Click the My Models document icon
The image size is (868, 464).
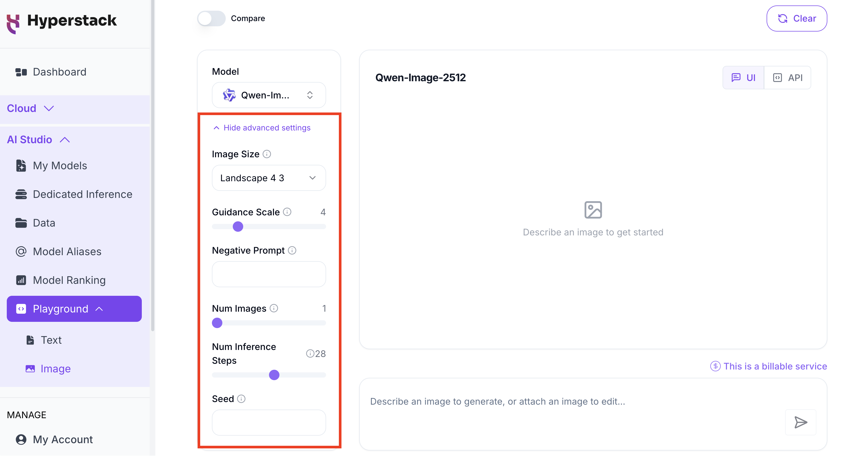coord(21,166)
